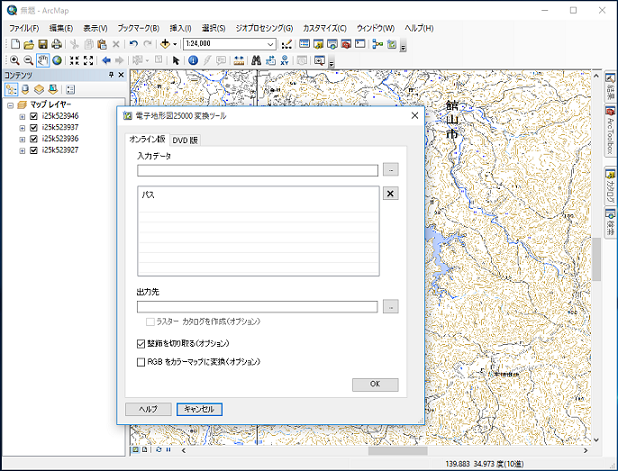Expand Tools toolbar overflow options
Viewport: 618px width, 471px height.
331,63
